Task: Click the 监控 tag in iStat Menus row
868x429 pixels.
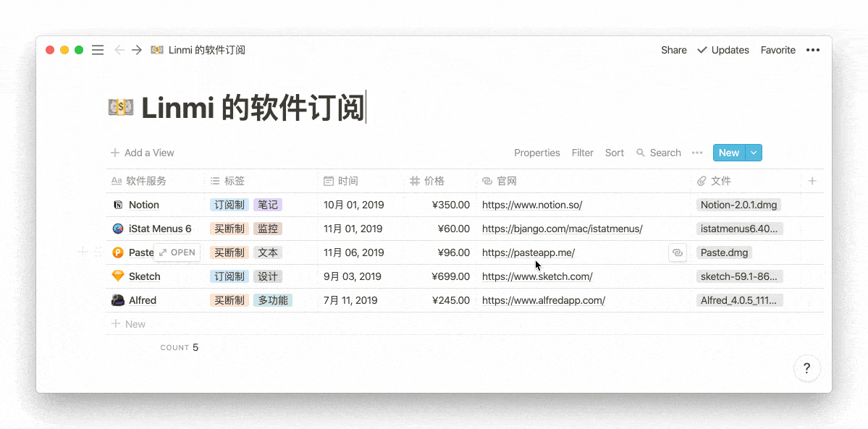Action: 268,229
